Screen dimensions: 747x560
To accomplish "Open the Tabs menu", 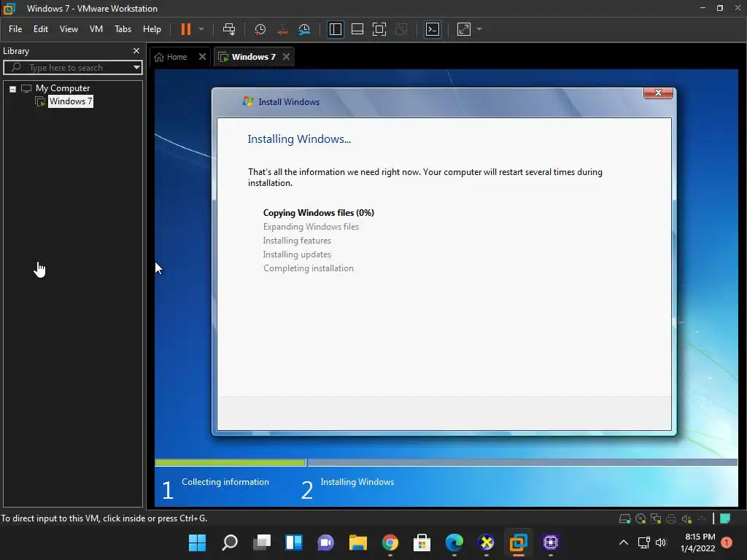I will 123,29.
